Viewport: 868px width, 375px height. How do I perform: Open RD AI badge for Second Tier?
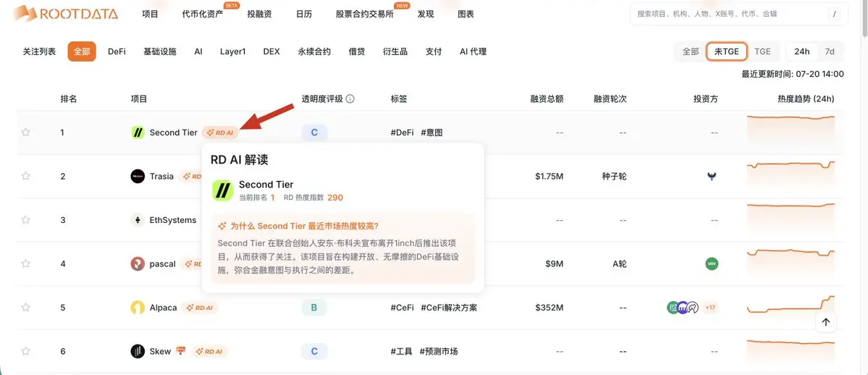(x=220, y=132)
